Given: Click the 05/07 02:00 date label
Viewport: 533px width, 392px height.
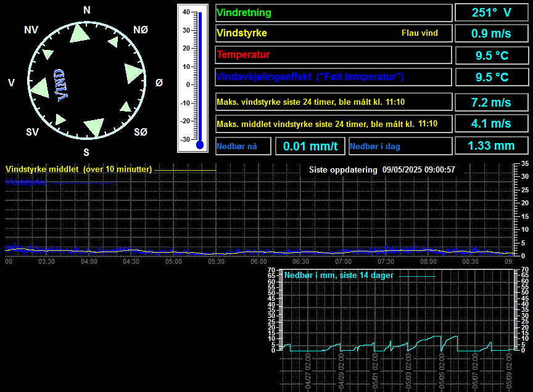Looking at the screenshot, I should click(475, 371).
